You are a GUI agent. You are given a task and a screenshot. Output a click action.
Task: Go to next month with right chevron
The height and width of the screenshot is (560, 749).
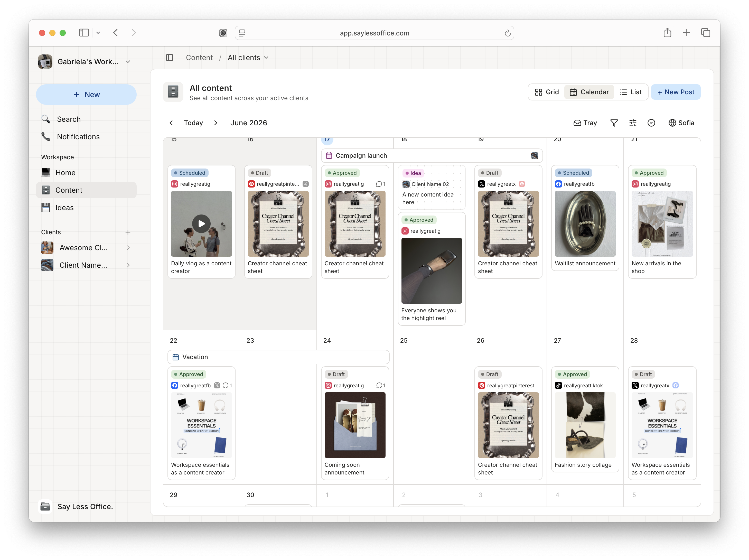216,123
